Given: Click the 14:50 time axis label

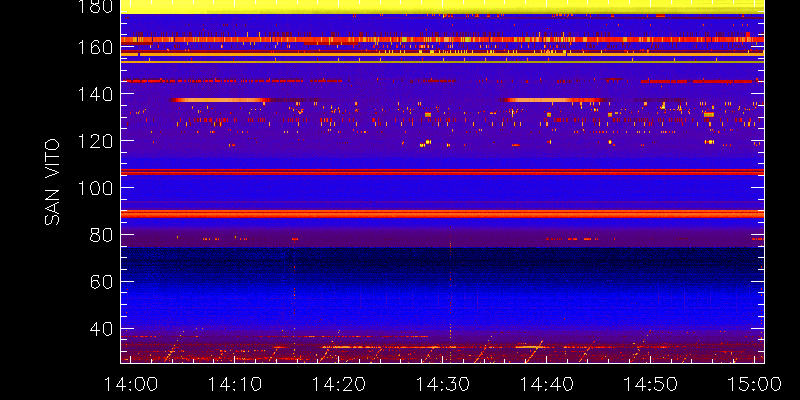Looking at the screenshot, I should (651, 384).
